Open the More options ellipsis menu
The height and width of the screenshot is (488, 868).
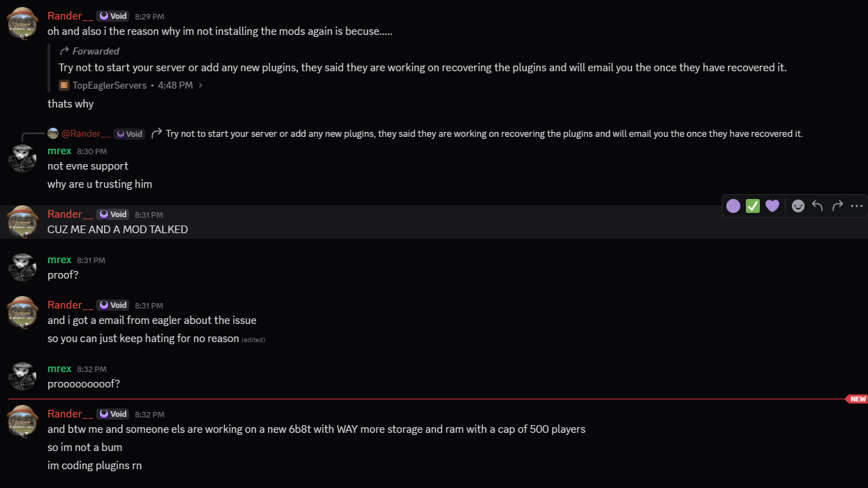857,206
